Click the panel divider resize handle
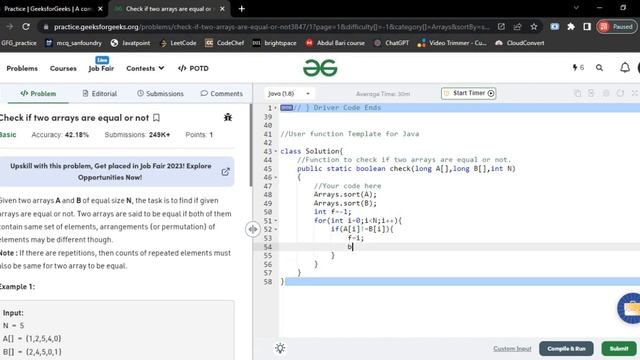The height and width of the screenshot is (360, 640). (x=253, y=229)
